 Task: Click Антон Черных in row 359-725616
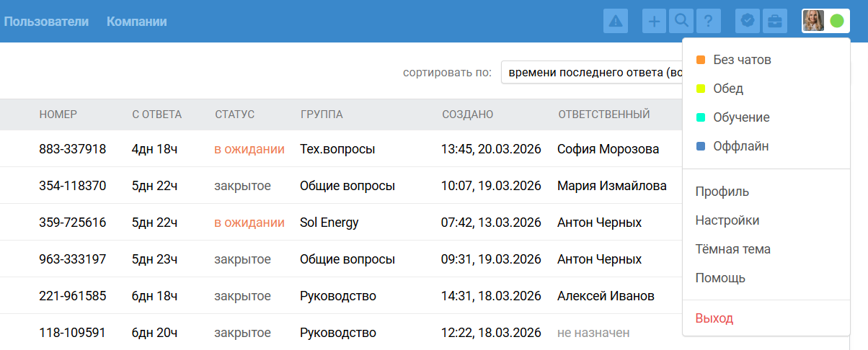point(600,223)
